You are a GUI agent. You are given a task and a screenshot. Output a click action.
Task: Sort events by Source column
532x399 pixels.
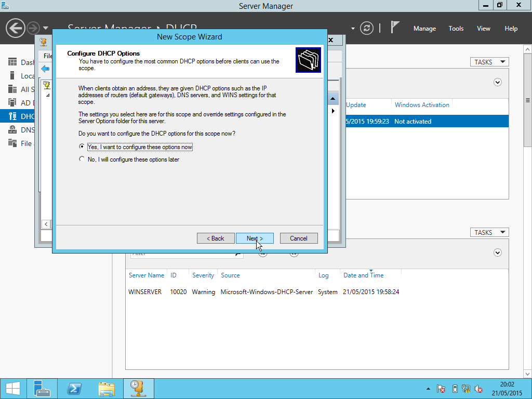tap(230, 275)
